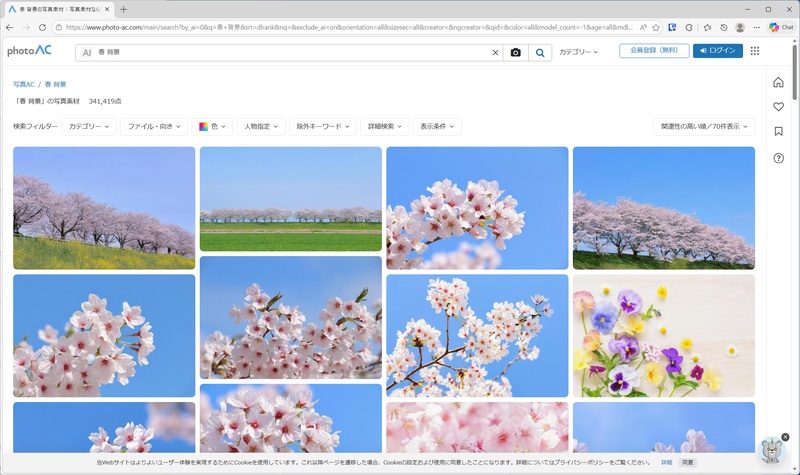Open favorites with the sidebar heart icon
Image resolution: width=800 pixels, height=475 pixels.
(778, 107)
